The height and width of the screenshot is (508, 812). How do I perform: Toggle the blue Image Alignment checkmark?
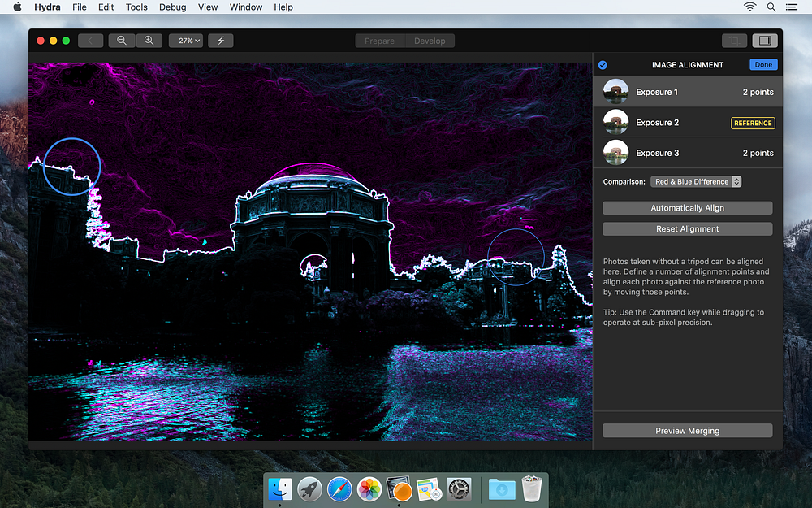603,65
